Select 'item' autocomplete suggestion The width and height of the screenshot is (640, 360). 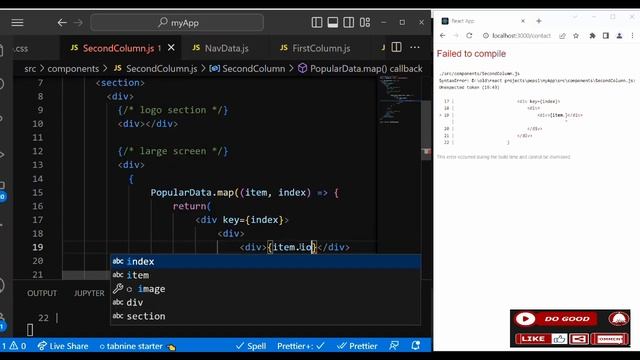point(266,275)
